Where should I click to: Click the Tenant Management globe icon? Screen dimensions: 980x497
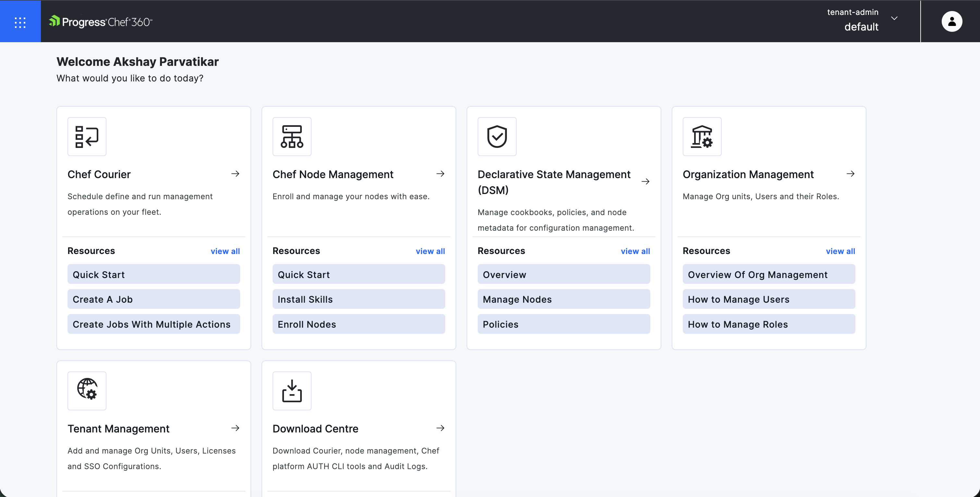click(87, 390)
